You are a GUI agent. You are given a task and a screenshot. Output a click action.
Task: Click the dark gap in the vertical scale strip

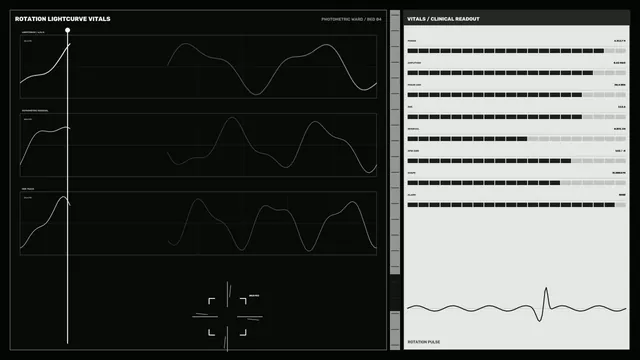(395, 293)
